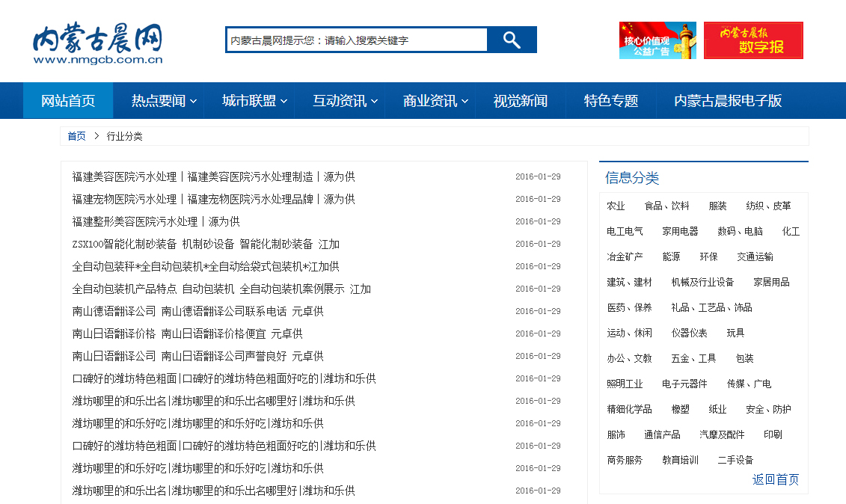Viewport: 846px width, 504px height.
Task: Click the 首页 breadcrumb link
Action: pyautogui.click(x=76, y=136)
